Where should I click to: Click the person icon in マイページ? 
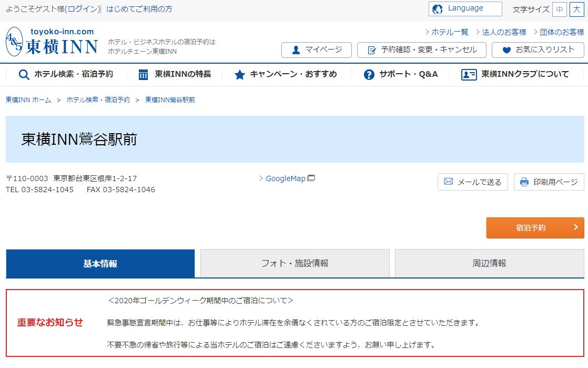(x=296, y=50)
